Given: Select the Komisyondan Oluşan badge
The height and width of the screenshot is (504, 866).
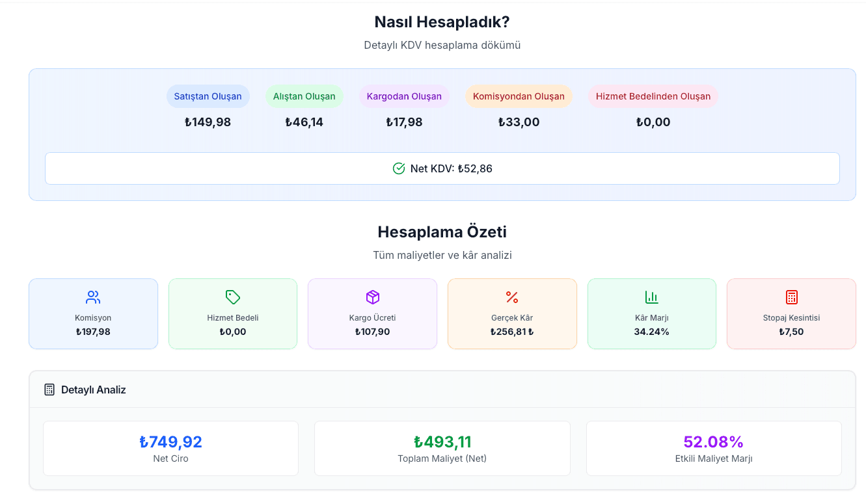Looking at the screenshot, I should coord(519,96).
